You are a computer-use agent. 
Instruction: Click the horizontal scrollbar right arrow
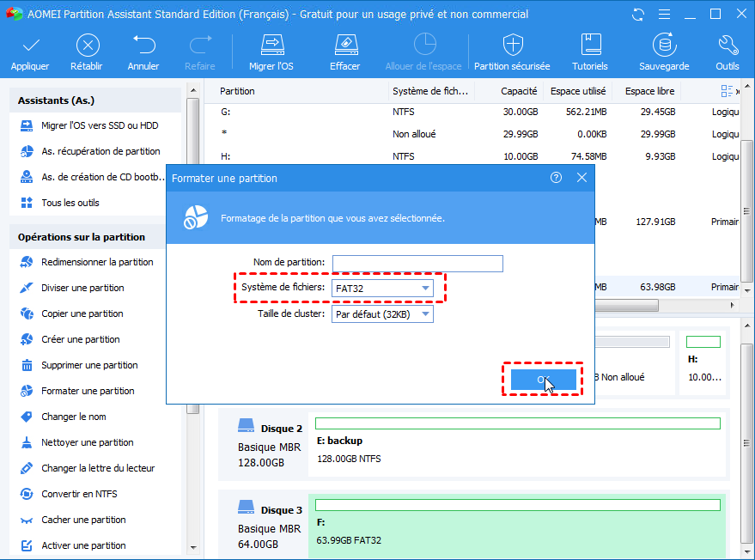733,305
